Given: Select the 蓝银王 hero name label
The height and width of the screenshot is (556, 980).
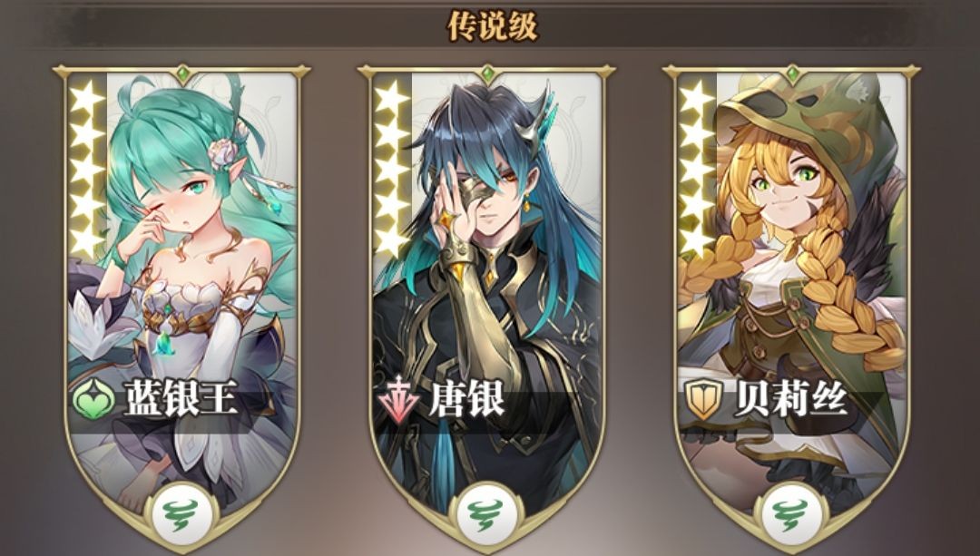Looking at the screenshot, I should click(181, 398).
